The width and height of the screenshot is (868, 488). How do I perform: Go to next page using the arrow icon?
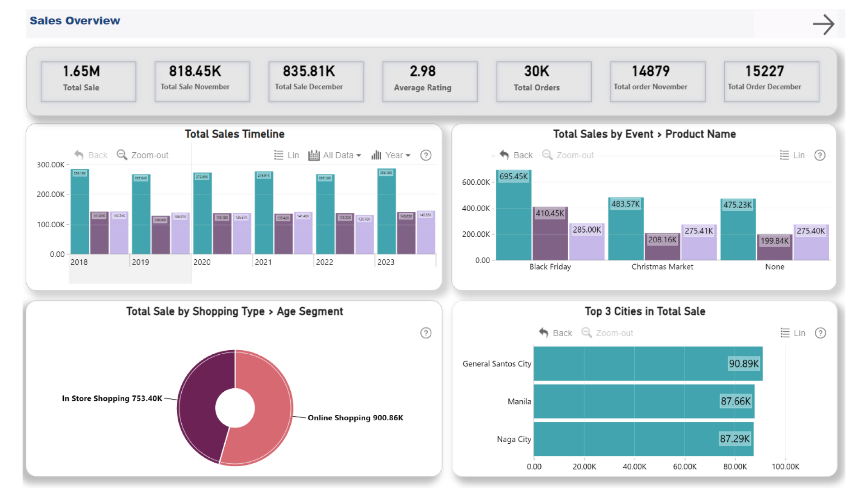pyautogui.click(x=823, y=24)
